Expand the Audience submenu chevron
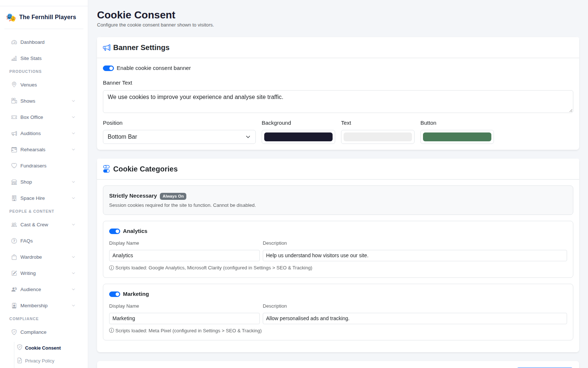 (x=73, y=290)
